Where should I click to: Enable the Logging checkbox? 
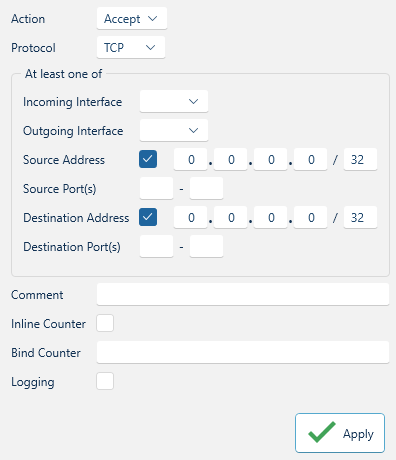click(105, 381)
